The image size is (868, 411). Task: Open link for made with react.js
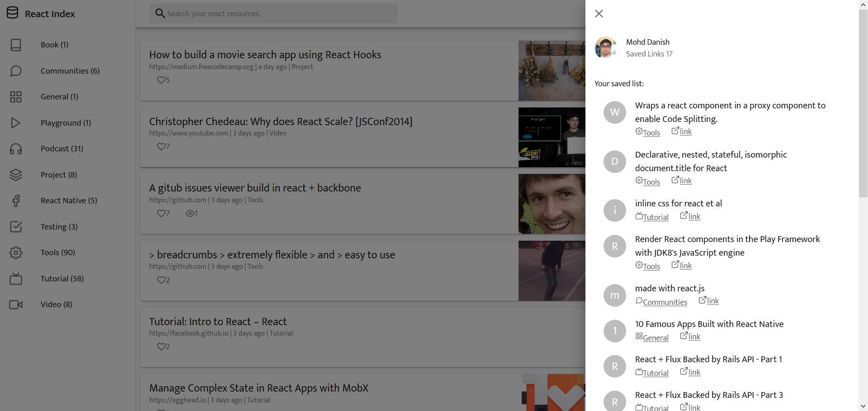click(x=709, y=301)
